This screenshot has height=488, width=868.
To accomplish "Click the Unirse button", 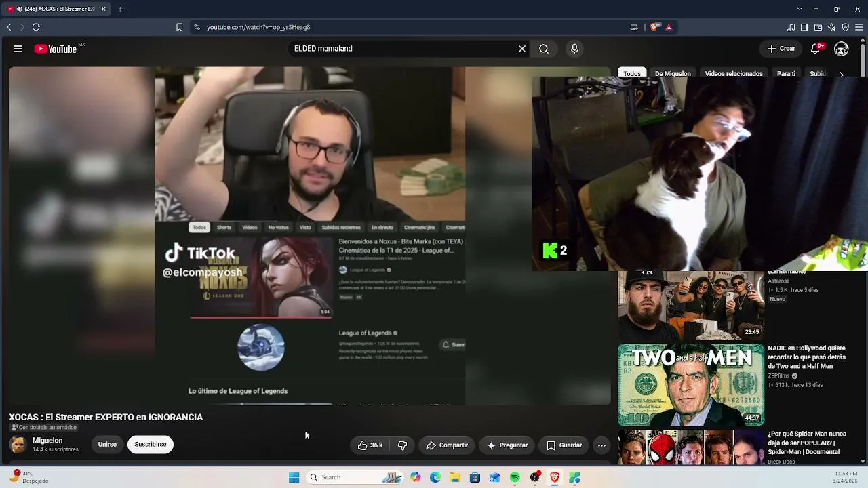I will (107, 445).
